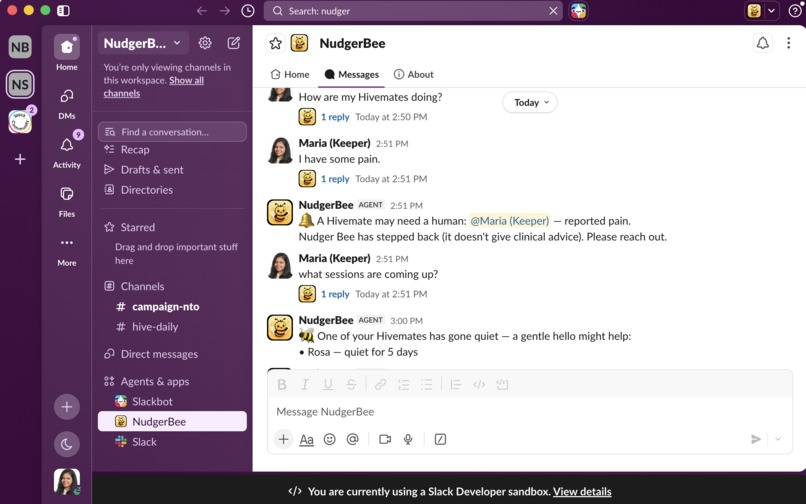Open the history clock icon
Image resolution: width=806 pixels, height=504 pixels.
[x=248, y=11]
